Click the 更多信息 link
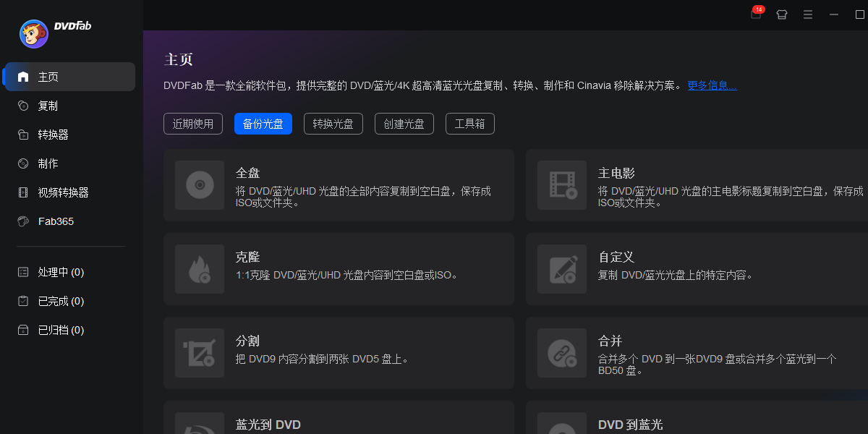 pos(711,85)
